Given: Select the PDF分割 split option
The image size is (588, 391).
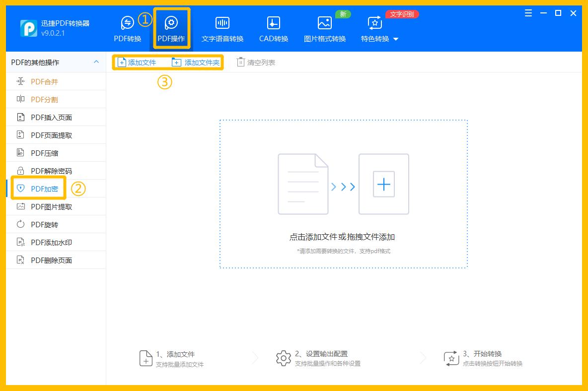Looking at the screenshot, I should pyautogui.click(x=56, y=99).
